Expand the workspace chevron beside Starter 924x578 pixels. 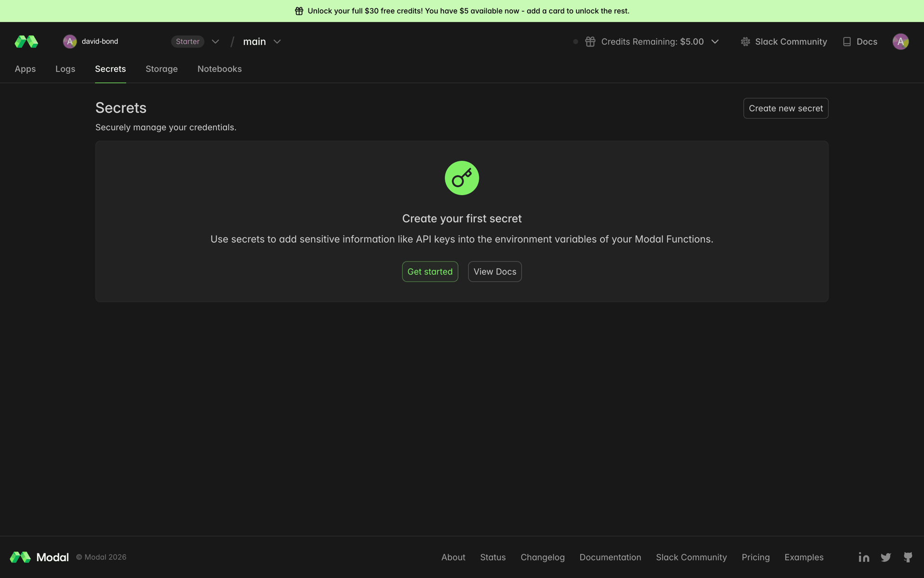215,41
